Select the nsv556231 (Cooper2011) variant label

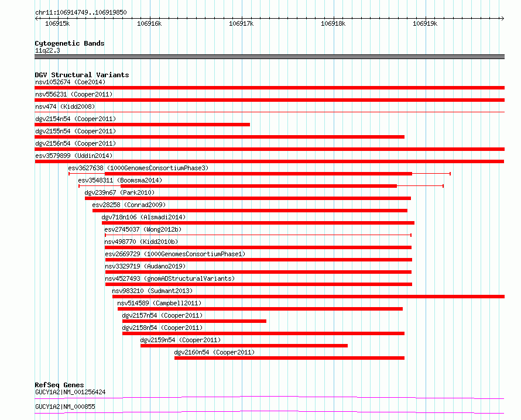pyautogui.click(x=74, y=94)
